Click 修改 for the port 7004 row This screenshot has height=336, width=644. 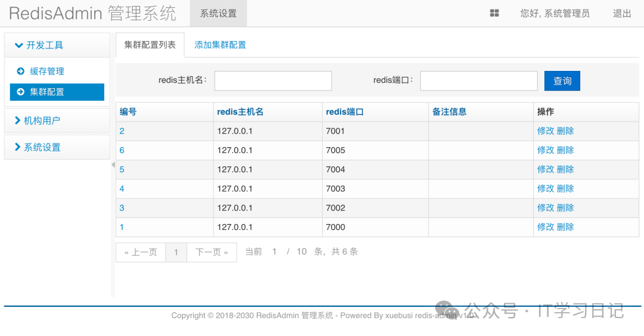point(546,169)
